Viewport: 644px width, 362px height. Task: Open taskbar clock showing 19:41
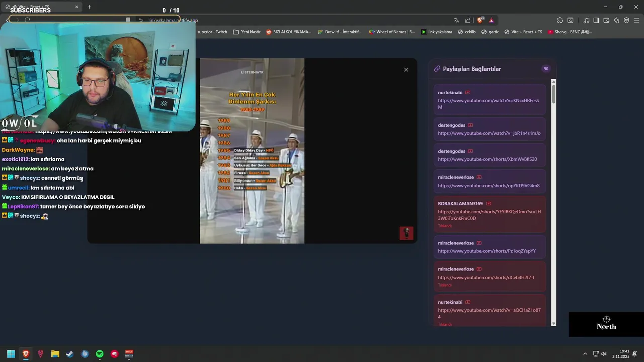coord(621,354)
